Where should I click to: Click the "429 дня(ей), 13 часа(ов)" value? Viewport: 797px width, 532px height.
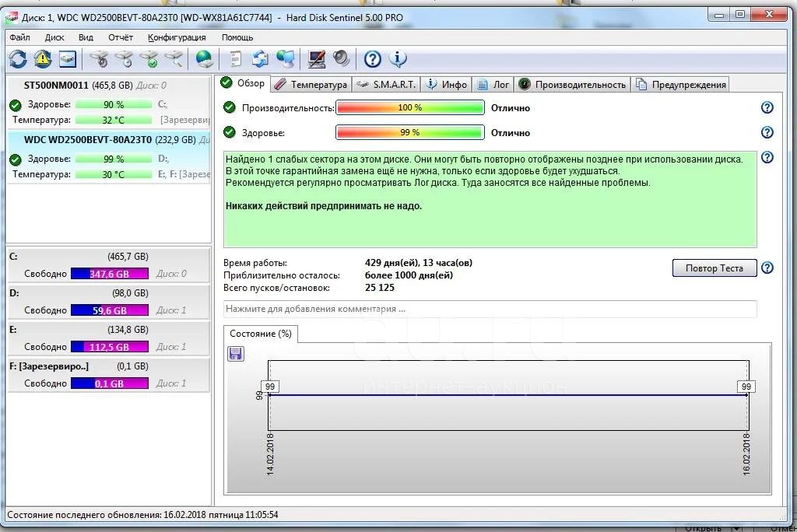click(418, 263)
